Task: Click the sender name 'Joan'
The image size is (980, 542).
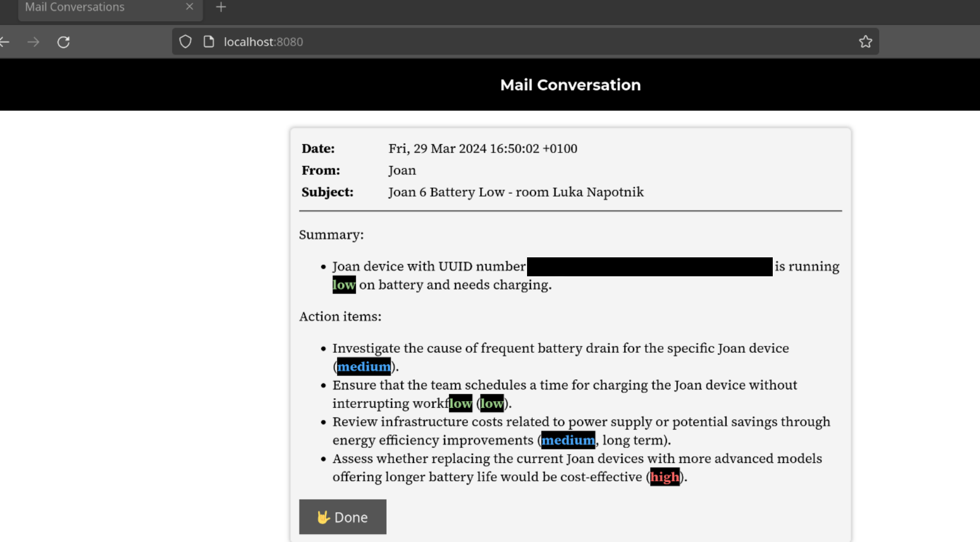Action: [402, 170]
